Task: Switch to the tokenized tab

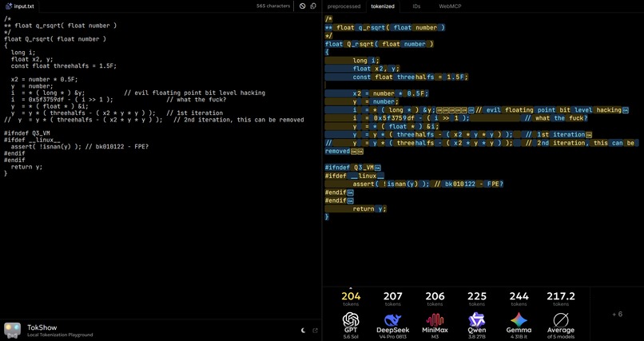Action: pos(383,6)
